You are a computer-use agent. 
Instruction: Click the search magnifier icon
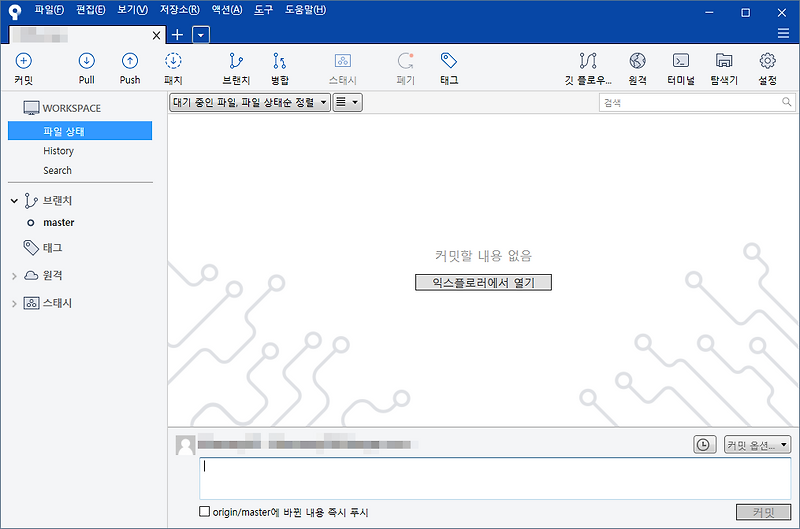[x=786, y=102]
